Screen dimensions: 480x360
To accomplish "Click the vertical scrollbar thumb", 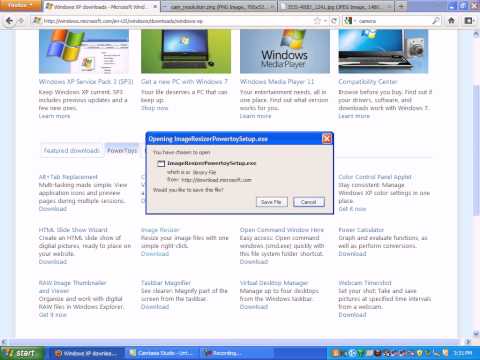I will point(476,150).
